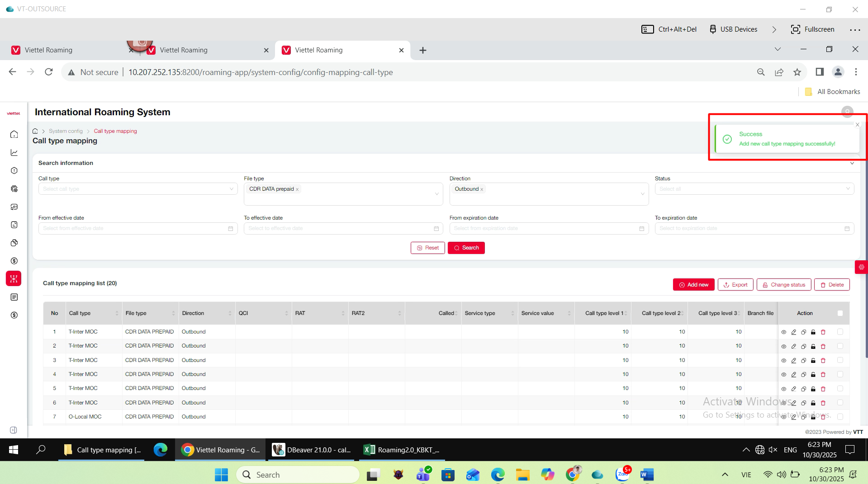Tick the checkbox for row 1
The width and height of the screenshot is (868, 484).
click(x=840, y=332)
